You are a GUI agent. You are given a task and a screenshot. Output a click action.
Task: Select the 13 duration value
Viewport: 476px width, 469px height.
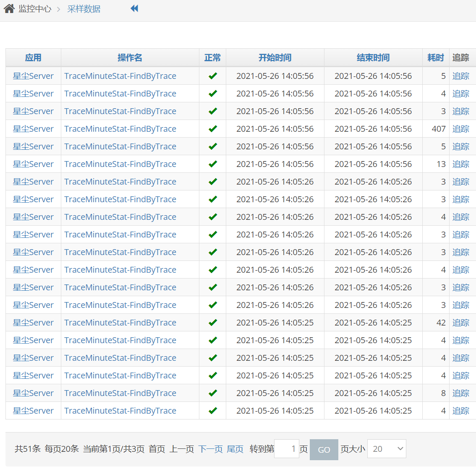(441, 164)
